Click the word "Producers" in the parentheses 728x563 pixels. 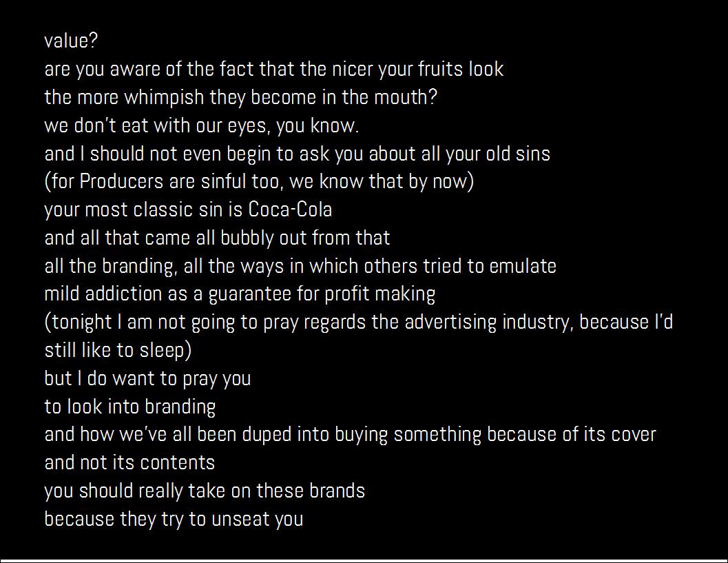(x=121, y=182)
